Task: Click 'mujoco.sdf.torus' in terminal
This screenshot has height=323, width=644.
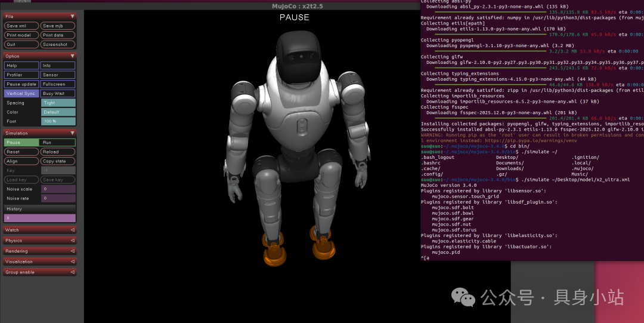Action: (454, 230)
